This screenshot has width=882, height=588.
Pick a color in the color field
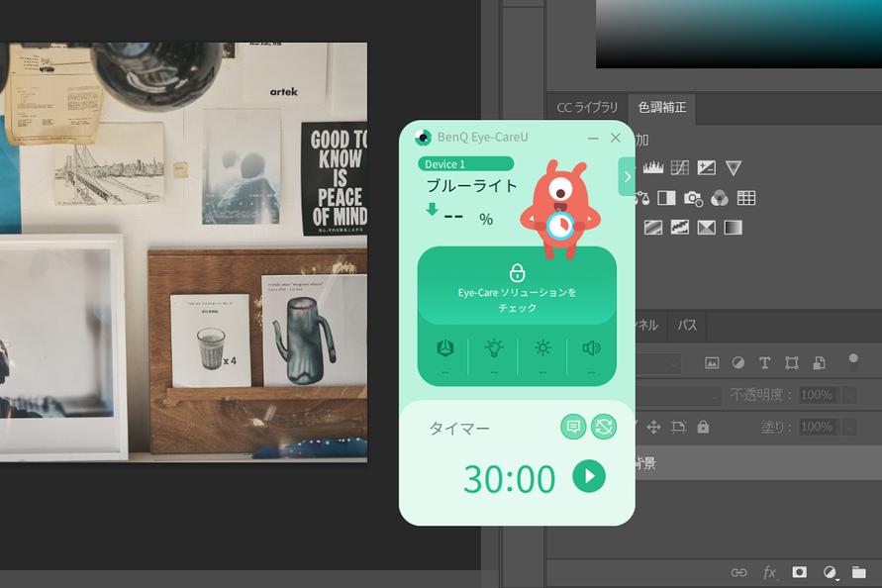738,34
